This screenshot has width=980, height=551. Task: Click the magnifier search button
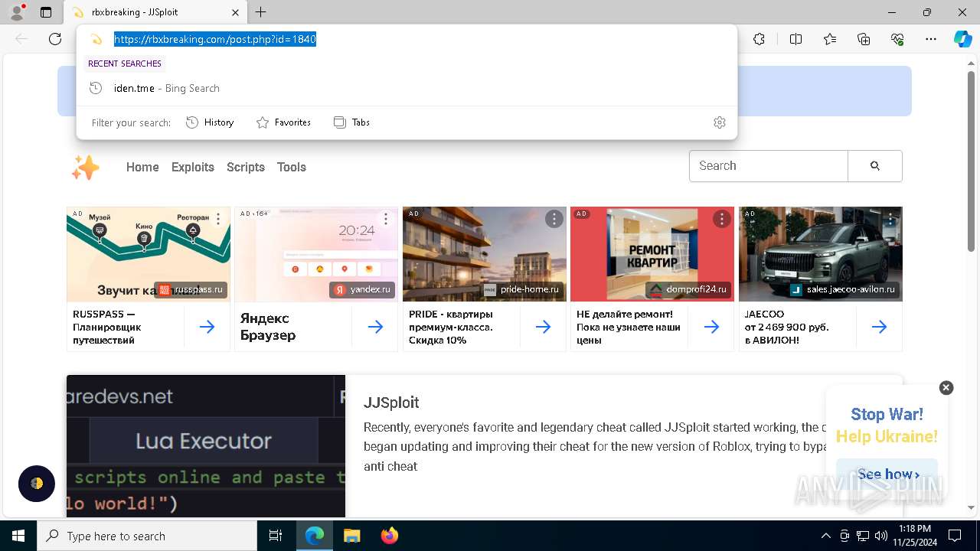click(875, 166)
